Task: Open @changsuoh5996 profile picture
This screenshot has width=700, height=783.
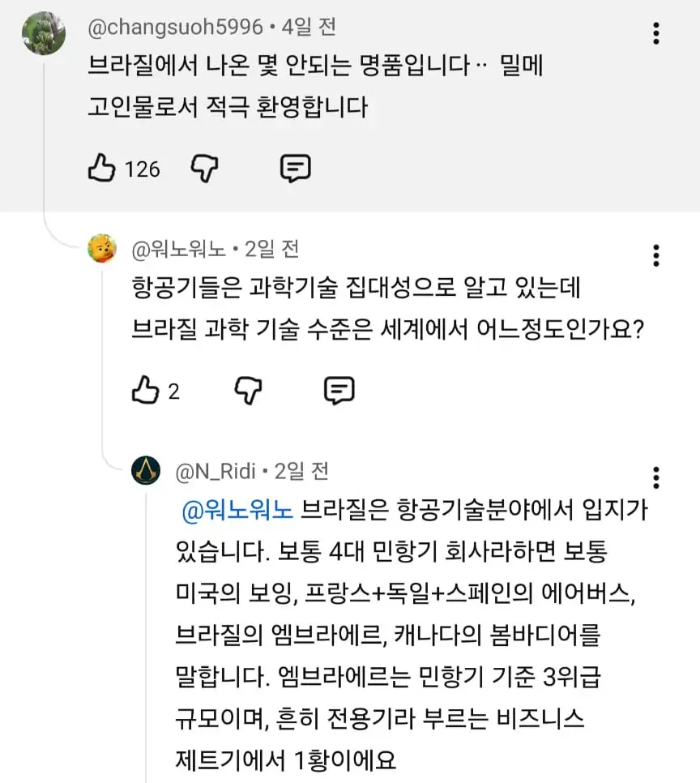Action: tap(44, 33)
